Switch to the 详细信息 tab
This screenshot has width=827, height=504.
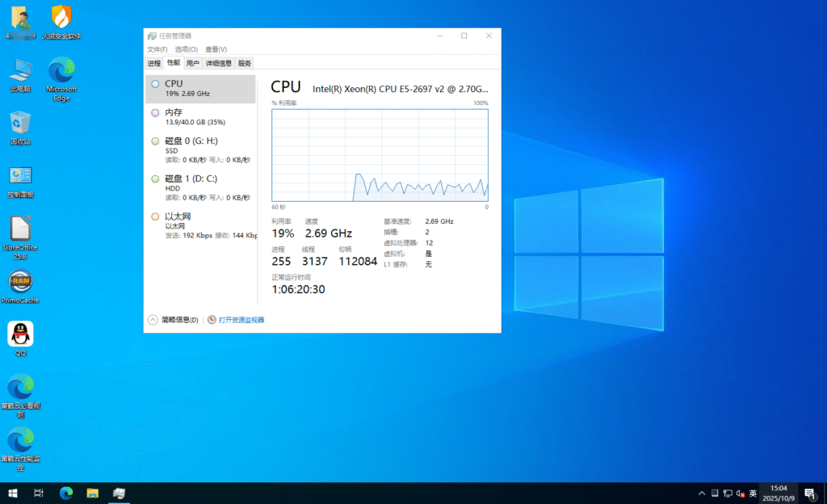point(218,63)
